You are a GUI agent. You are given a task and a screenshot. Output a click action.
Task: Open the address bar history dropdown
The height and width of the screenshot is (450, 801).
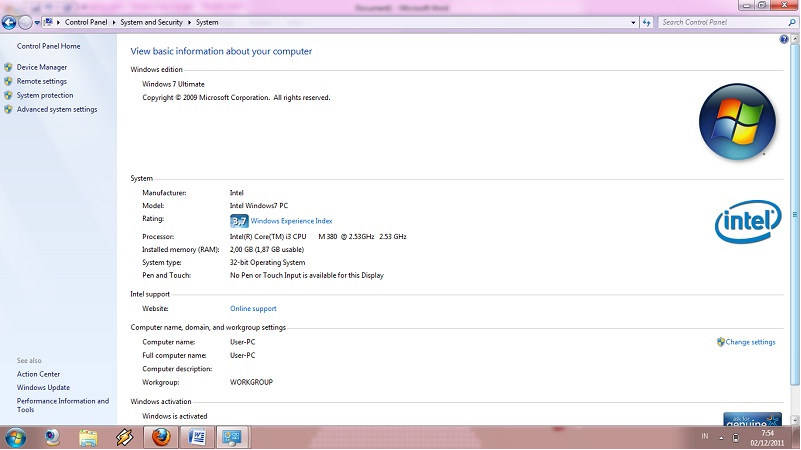pos(633,22)
